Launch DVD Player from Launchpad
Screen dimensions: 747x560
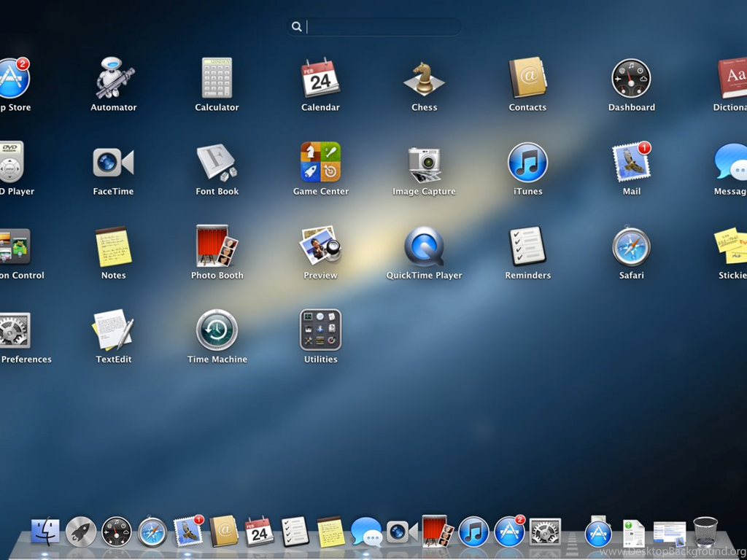coord(12,163)
